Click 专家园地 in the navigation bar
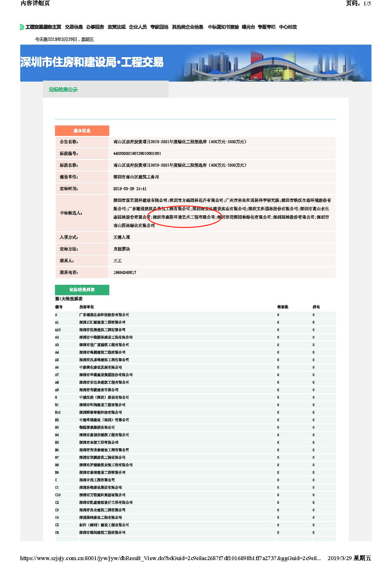This screenshot has width=392, height=562. (159, 27)
